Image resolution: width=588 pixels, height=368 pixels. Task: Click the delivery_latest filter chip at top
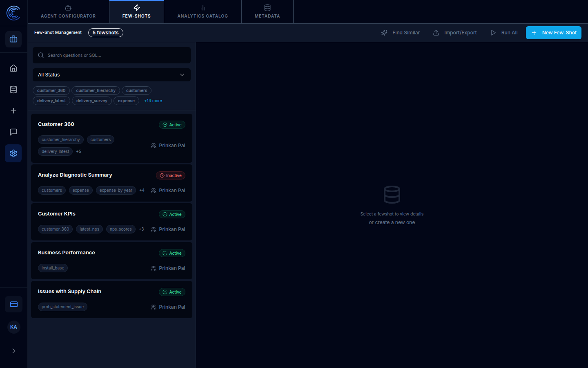pyautogui.click(x=51, y=101)
